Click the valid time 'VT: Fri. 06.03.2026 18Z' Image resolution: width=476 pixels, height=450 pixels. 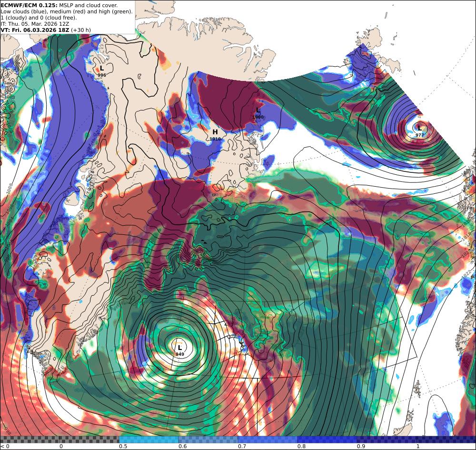pyautogui.click(x=35, y=30)
